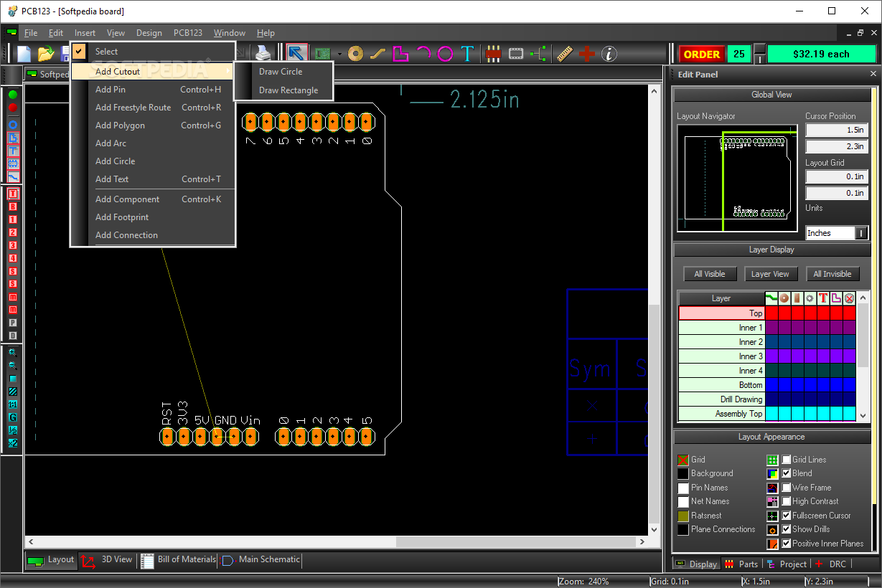Select the Add Pin pad tool
The height and width of the screenshot is (588, 882).
point(355,53)
